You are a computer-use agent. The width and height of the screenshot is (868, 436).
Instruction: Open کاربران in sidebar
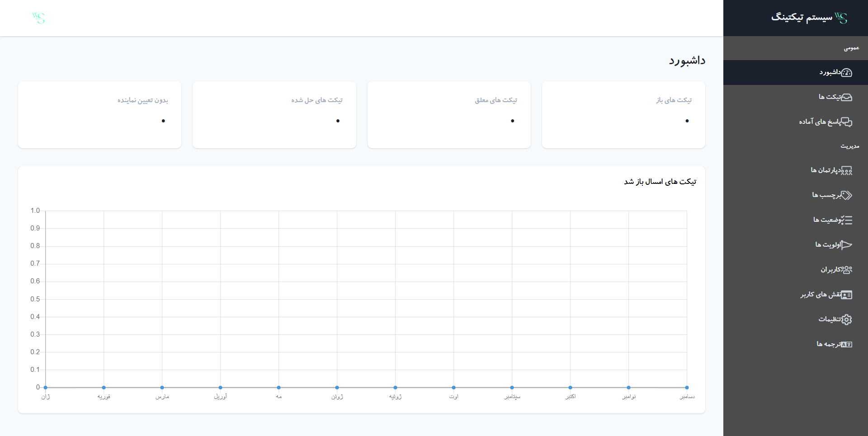click(796, 270)
